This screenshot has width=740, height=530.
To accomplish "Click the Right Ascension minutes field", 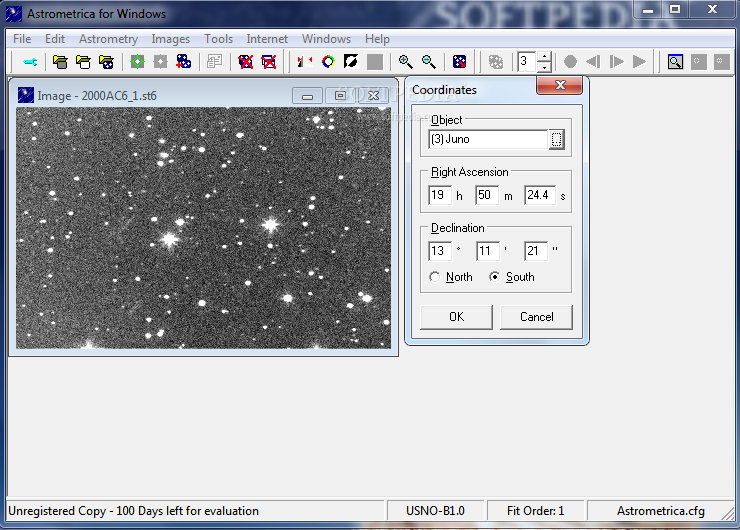I will (x=487, y=195).
